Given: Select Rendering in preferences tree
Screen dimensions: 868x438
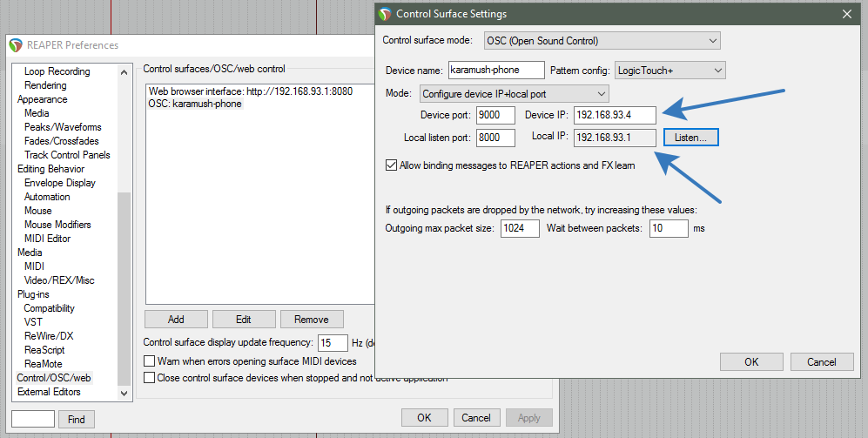Looking at the screenshot, I should [45, 84].
